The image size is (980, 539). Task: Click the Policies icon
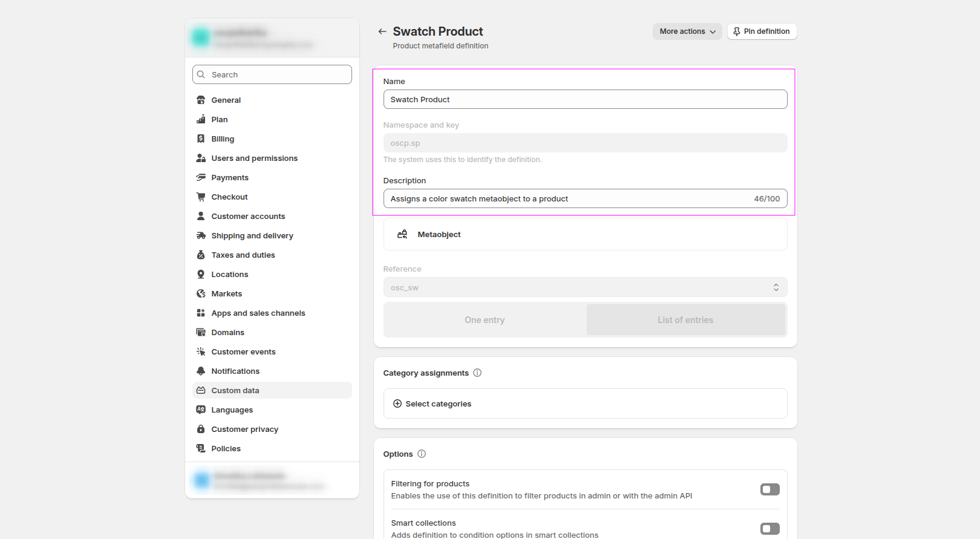coord(201,448)
